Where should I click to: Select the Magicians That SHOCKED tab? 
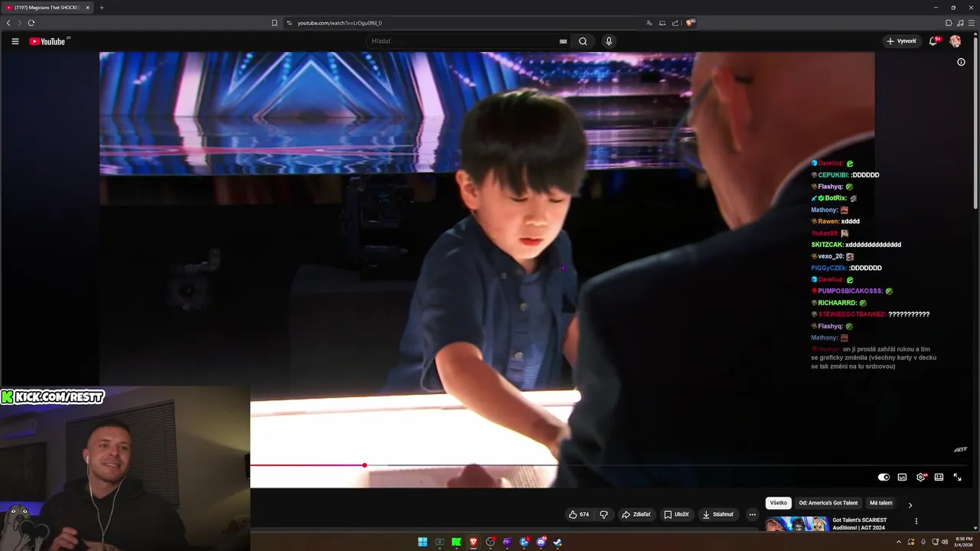coord(47,8)
